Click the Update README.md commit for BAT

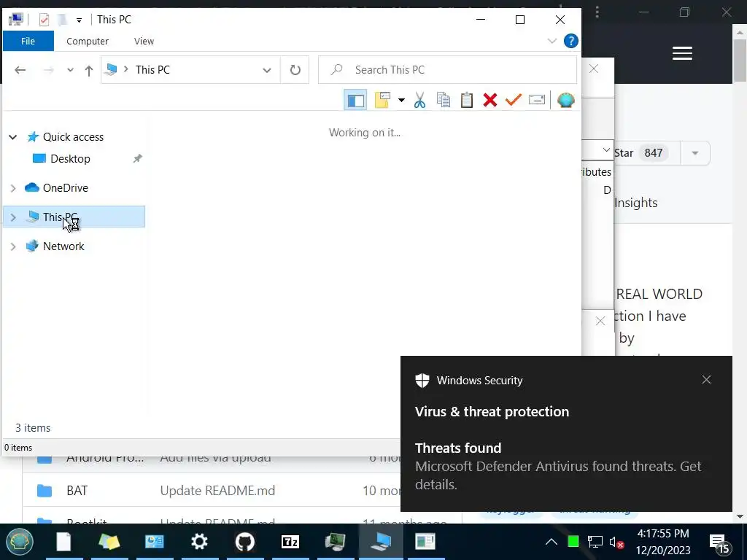(217, 491)
